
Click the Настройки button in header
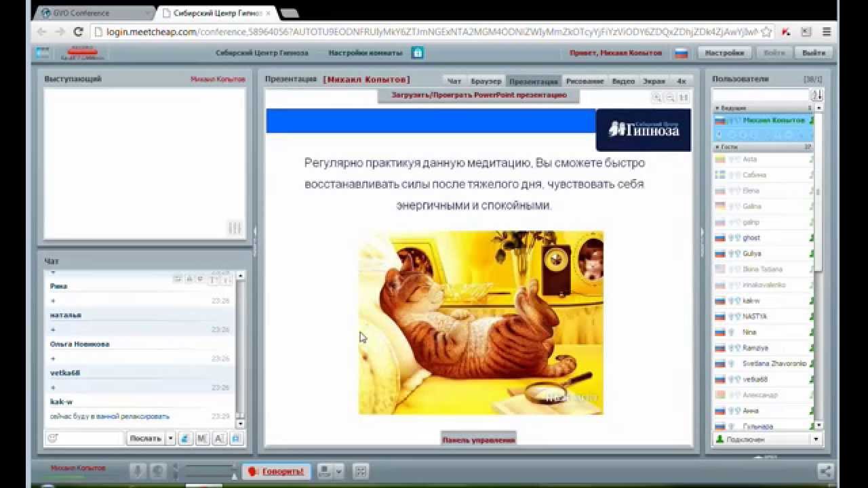point(724,53)
